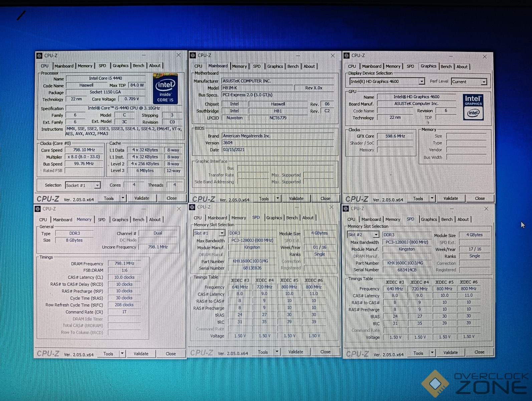The height and width of the screenshot is (401, 532).
Task: Open About tab in the Memory window
Action: pos(155,220)
